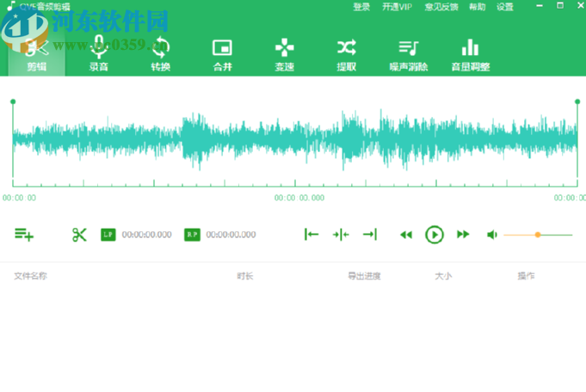Open the 帮助 help menu

click(x=478, y=7)
